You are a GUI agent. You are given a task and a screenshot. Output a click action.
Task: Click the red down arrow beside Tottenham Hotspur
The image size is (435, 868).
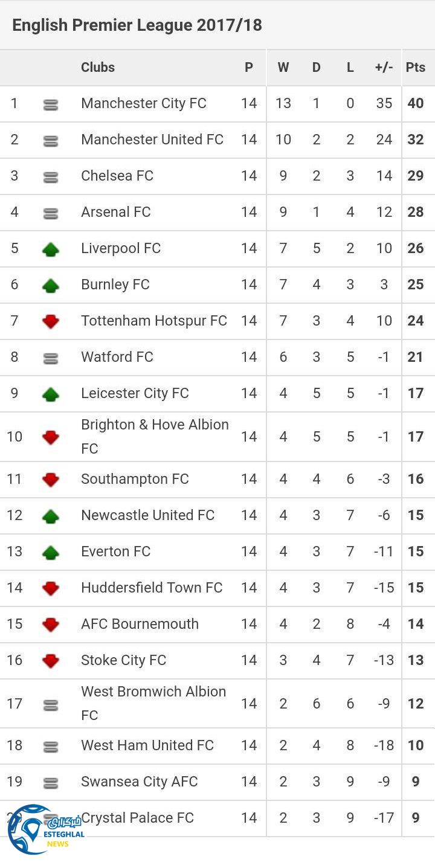51,321
